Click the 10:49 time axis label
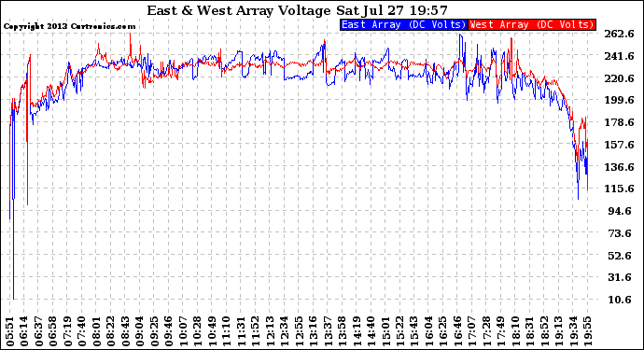The width and height of the screenshot is (644, 350). coord(212,331)
